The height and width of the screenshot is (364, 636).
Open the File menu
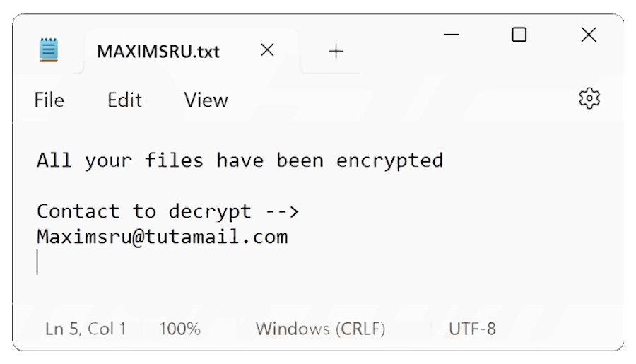[49, 100]
